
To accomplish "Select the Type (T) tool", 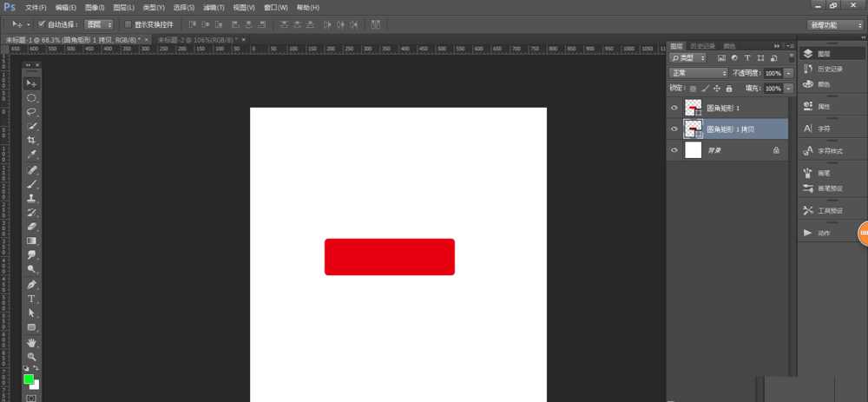I will click(x=31, y=299).
